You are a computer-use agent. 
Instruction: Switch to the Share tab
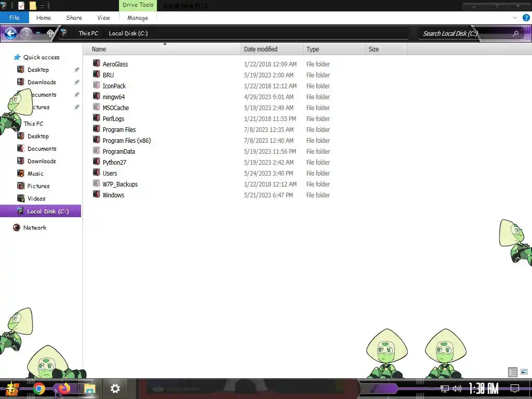point(74,18)
